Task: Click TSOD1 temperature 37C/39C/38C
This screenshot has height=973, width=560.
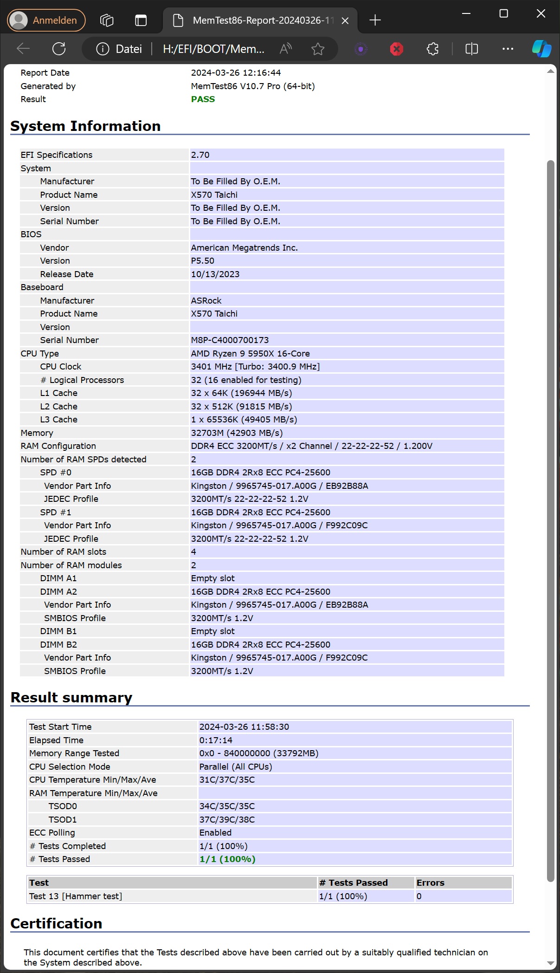Action: [227, 820]
